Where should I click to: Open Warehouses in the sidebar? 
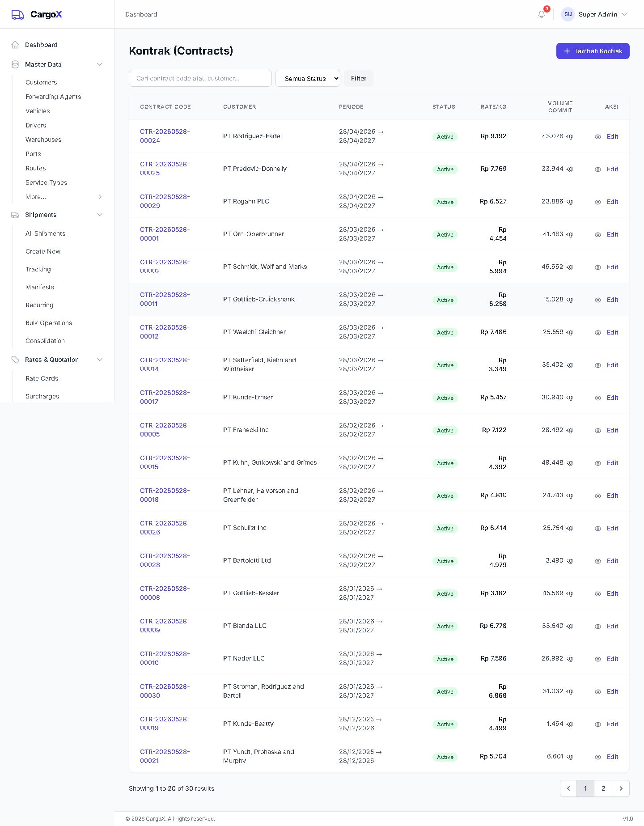pyautogui.click(x=43, y=140)
